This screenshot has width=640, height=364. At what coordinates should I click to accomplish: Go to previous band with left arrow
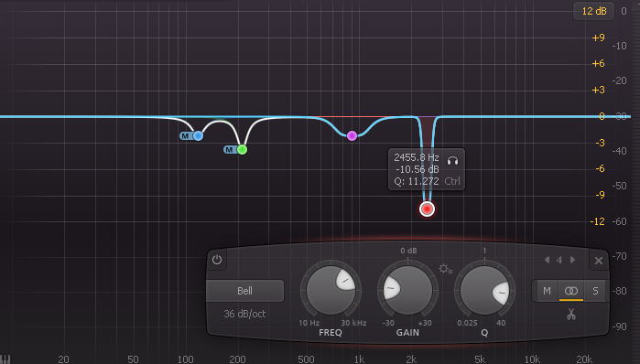tap(547, 260)
